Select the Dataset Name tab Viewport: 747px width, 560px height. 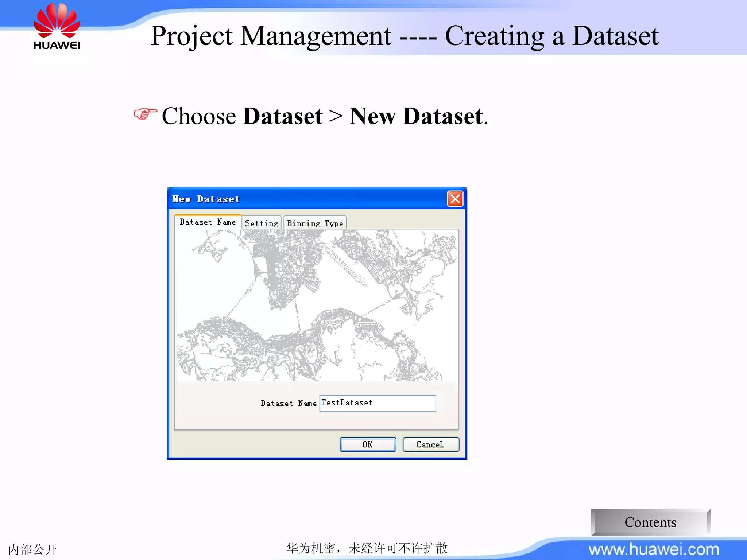point(208,222)
